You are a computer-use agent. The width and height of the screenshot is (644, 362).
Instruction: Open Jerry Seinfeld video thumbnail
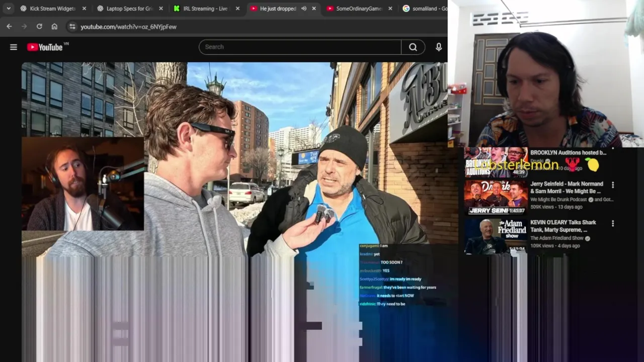[496, 198]
